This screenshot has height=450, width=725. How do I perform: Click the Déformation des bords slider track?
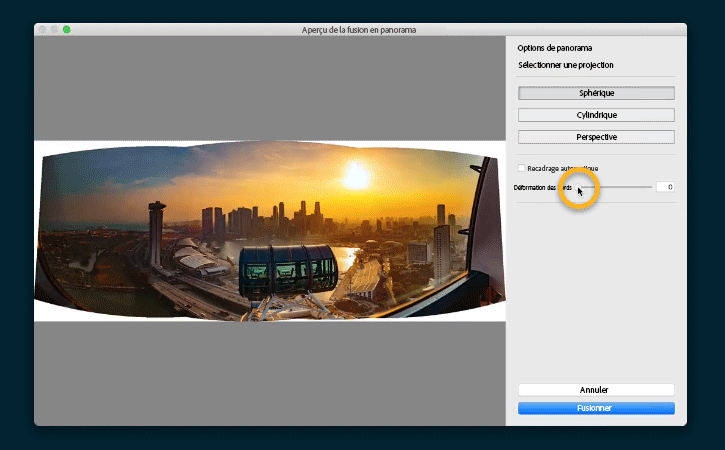[x=615, y=187]
